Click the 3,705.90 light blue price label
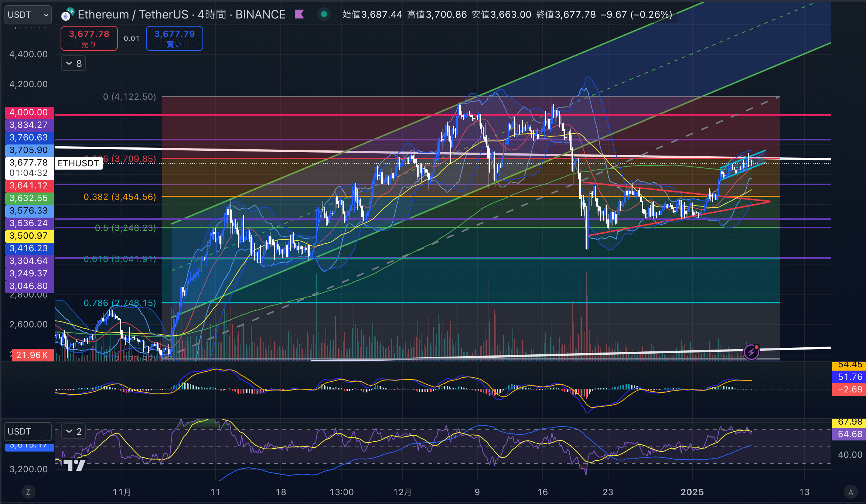866x504 pixels. tap(29, 150)
